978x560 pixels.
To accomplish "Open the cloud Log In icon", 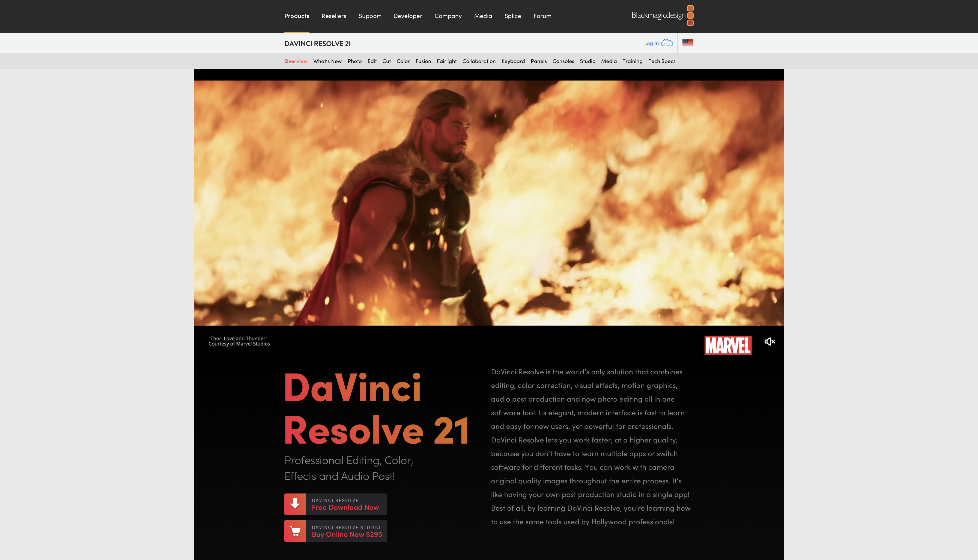I will pos(667,43).
